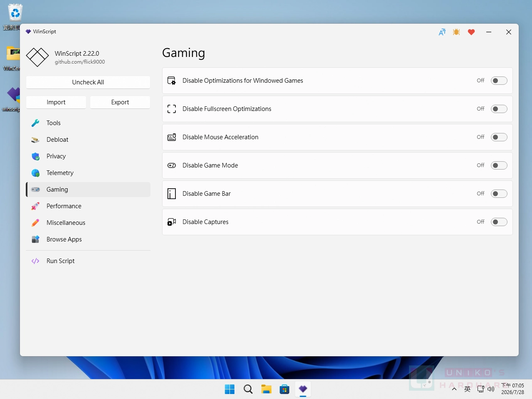Toggle Disable Game Bar switch

pos(499,194)
